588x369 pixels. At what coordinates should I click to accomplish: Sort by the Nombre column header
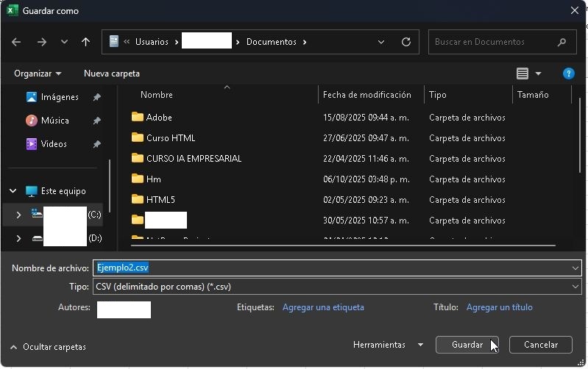(157, 95)
